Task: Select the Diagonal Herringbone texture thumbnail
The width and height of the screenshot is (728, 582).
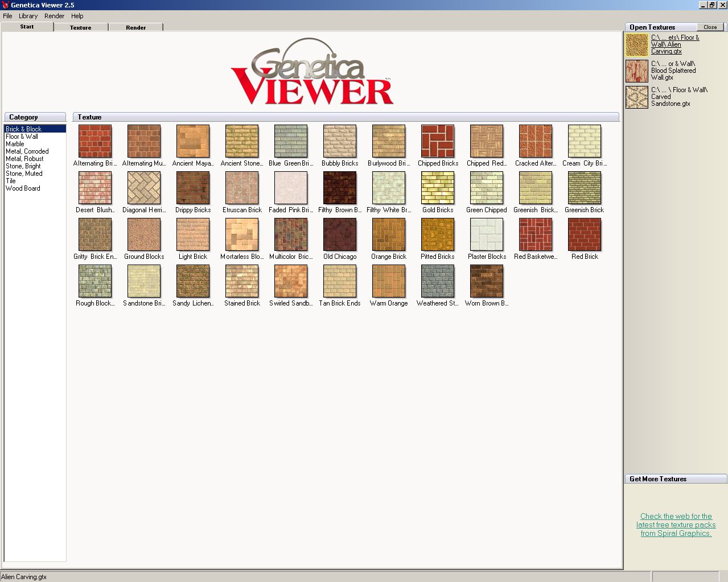Action: pyautogui.click(x=144, y=188)
